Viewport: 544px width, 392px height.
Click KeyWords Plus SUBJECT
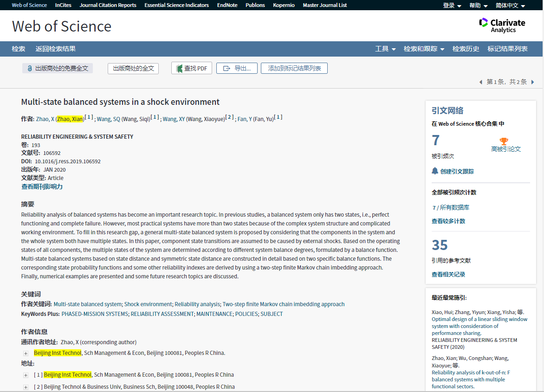coord(272,314)
